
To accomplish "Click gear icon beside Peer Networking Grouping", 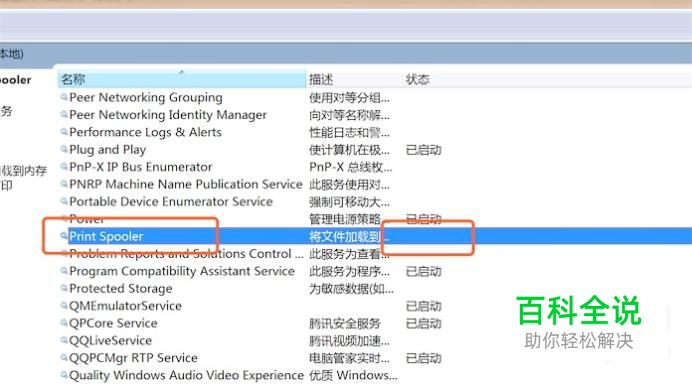I will pyautogui.click(x=64, y=97).
